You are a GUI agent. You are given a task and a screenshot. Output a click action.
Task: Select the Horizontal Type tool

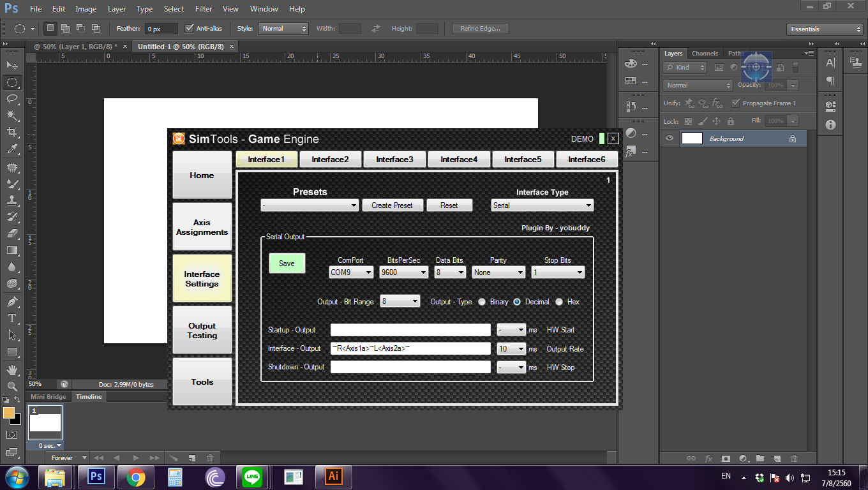coord(12,318)
